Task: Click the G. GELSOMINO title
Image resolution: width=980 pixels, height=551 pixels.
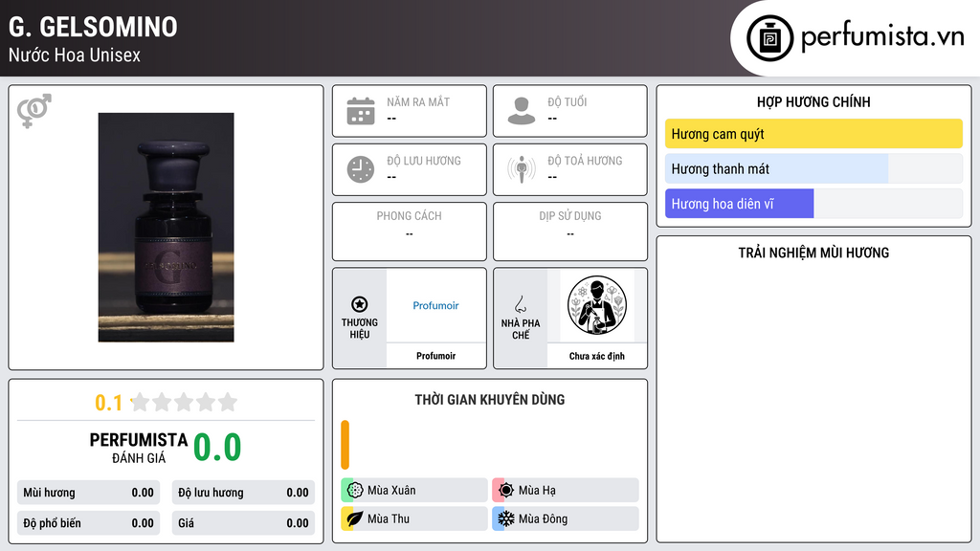Action: click(x=93, y=27)
